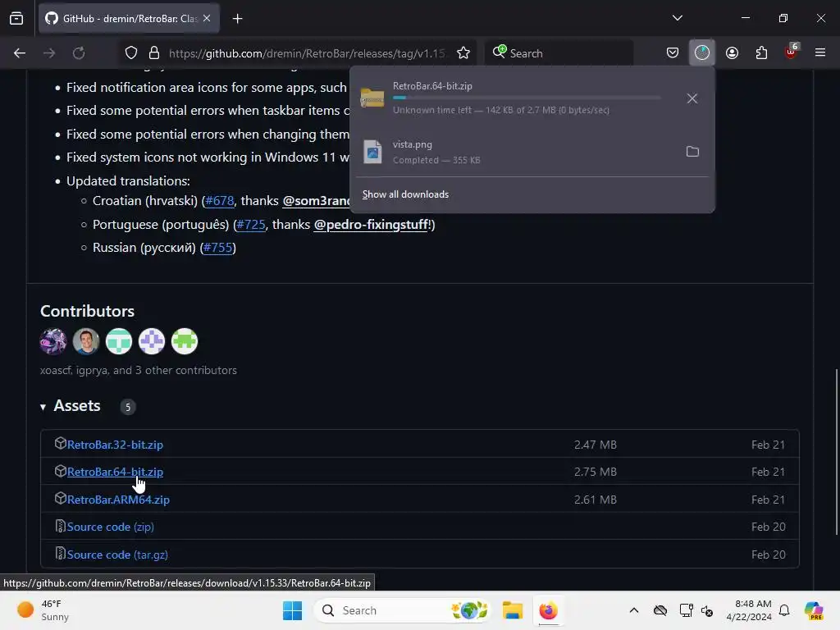Viewport: 840px width, 630px height.
Task: Focus the address bar URL
Action: (x=307, y=53)
